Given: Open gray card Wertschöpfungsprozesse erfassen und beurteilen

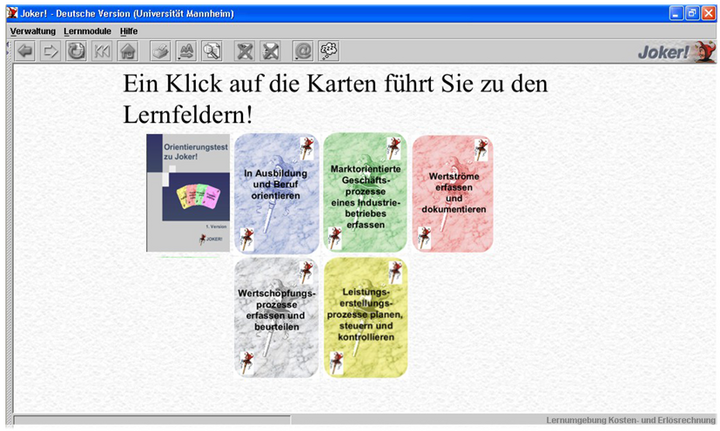Looking at the screenshot, I should [x=276, y=317].
